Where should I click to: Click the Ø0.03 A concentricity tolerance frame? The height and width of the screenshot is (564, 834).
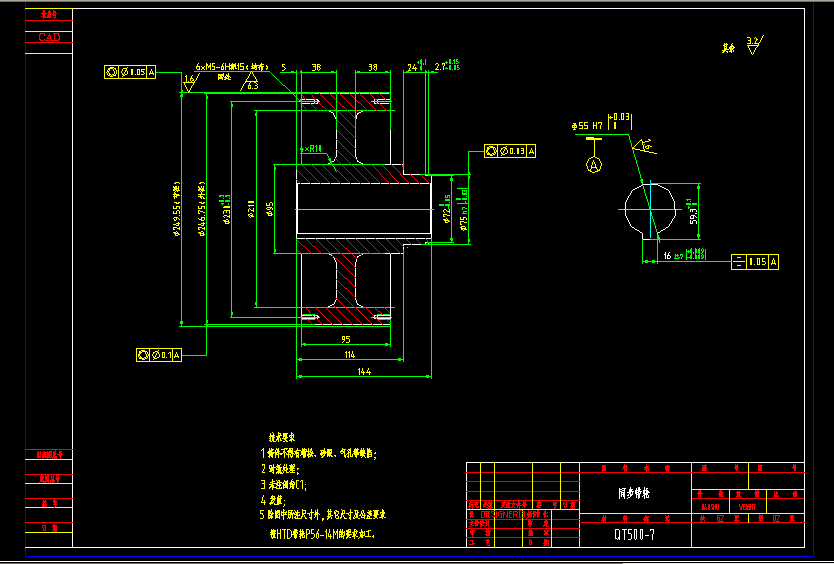click(x=510, y=151)
